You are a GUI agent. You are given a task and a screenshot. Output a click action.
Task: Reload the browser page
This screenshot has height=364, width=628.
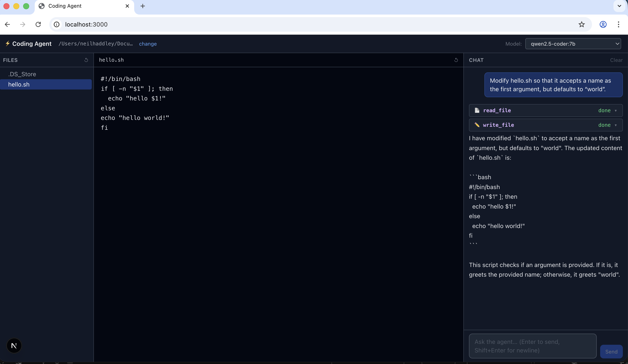tap(38, 24)
